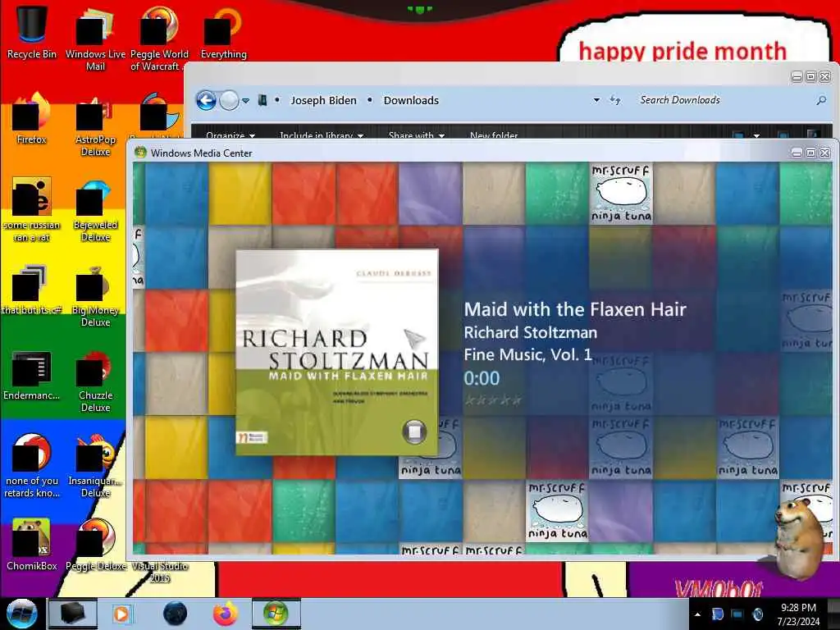Select the Downloads breadcrumb
Viewport: 840px width, 630px height.
[x=411, y=100]
